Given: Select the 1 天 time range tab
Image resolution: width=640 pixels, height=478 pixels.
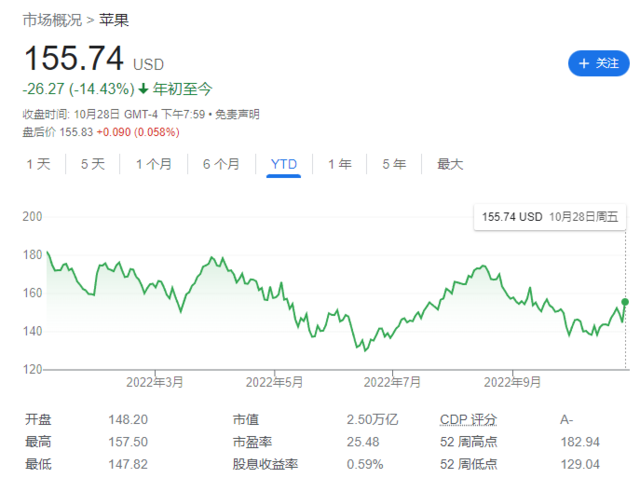Looking at the screenshot, I should tap(38, 165).
